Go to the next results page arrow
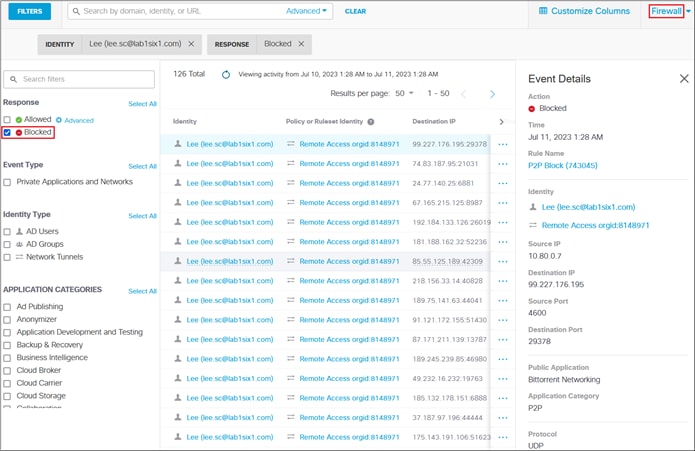Viewport: 695px width, 451px height. (492, 94)
